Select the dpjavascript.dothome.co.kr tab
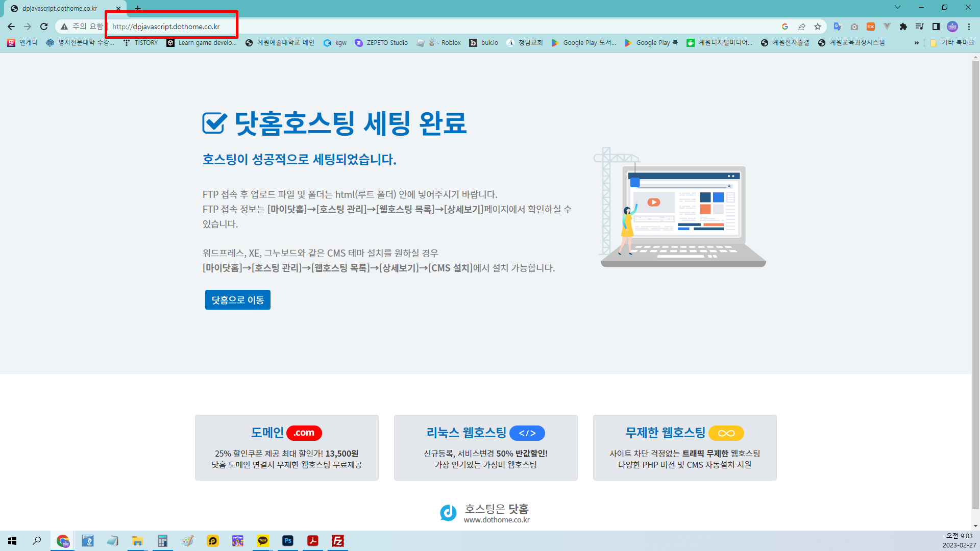This screenshot has height=551, width=980. point(59,8)
